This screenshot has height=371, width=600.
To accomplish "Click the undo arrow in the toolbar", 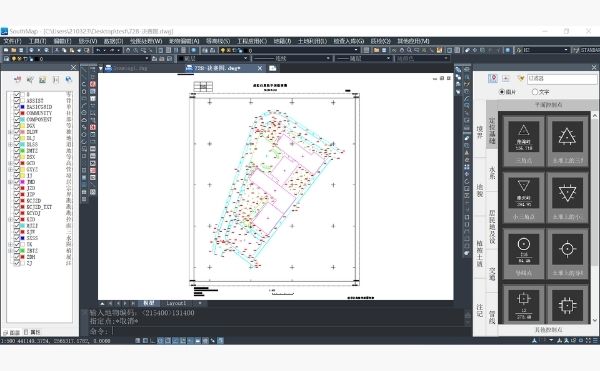I will click(x=98, y=50).
